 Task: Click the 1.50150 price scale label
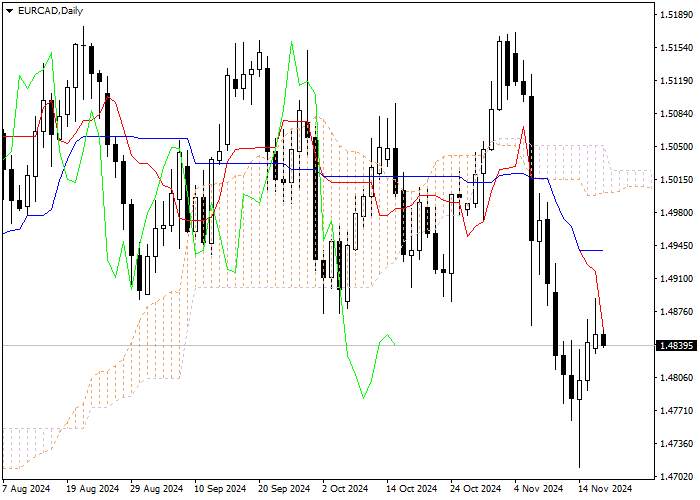pyautogui.click(x=676, y=180)
